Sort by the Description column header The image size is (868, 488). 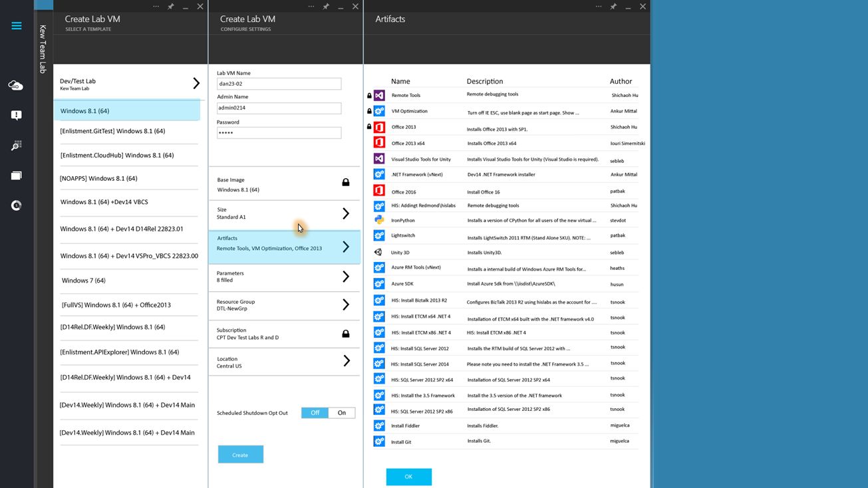pyautogui.click(x=485, y=81)
